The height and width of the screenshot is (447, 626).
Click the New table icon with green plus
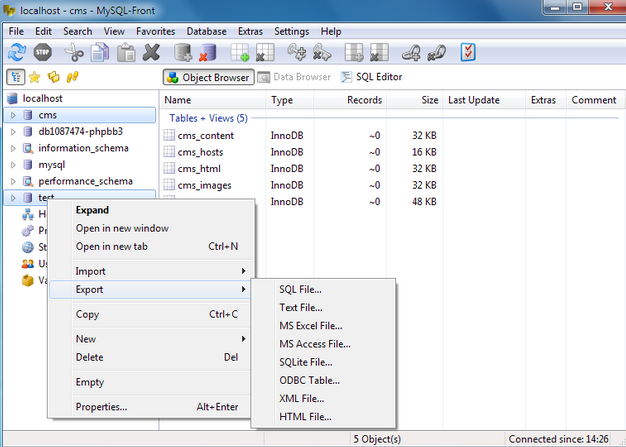point(240,52)
